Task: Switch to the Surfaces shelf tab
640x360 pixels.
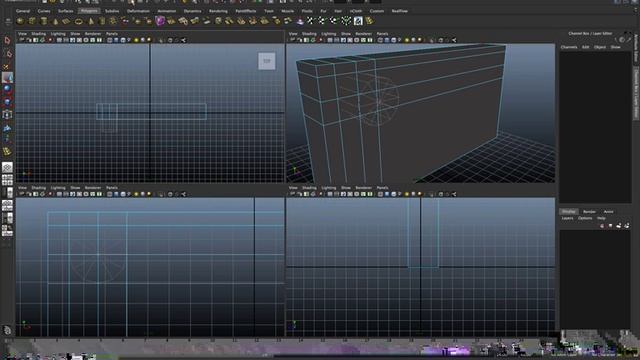Action: (x=66, y=11)
